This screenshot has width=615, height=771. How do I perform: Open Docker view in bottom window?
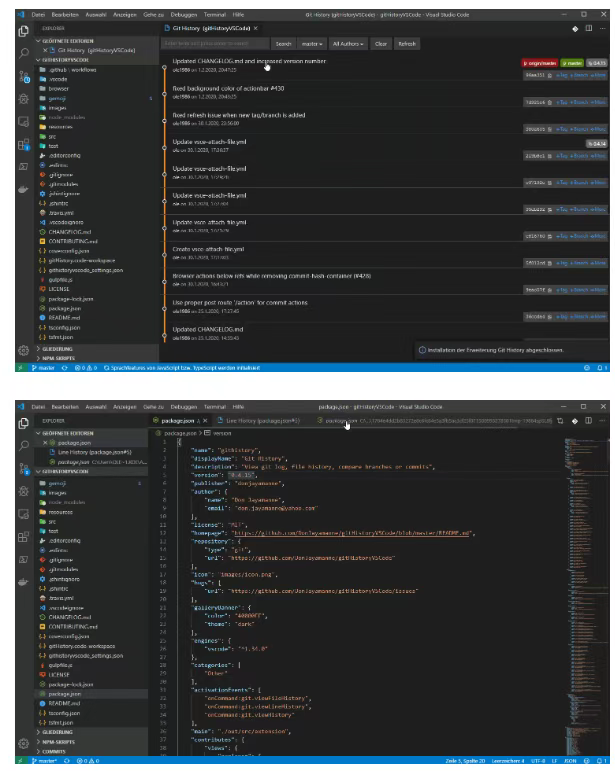point(23,582)
